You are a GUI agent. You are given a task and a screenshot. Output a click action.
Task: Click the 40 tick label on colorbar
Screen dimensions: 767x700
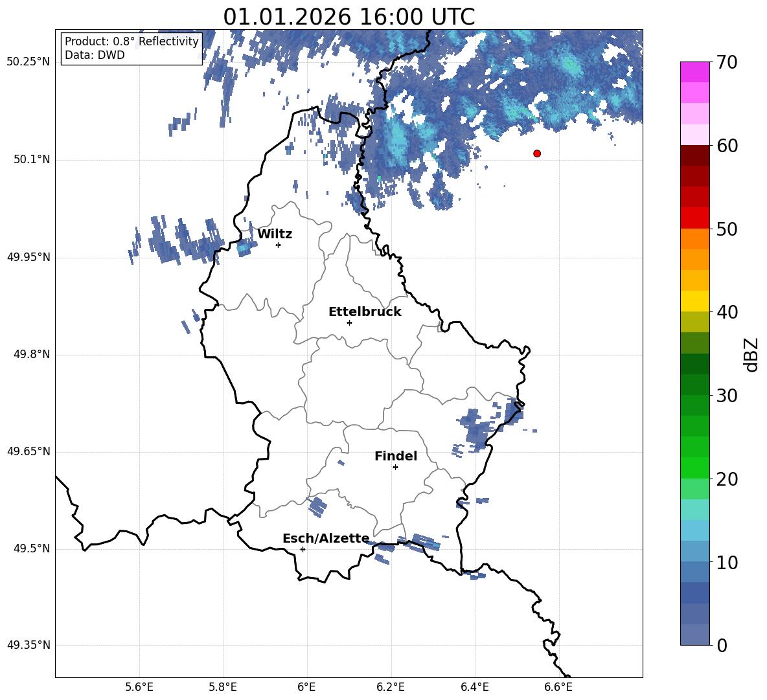[x=727, y=312]
